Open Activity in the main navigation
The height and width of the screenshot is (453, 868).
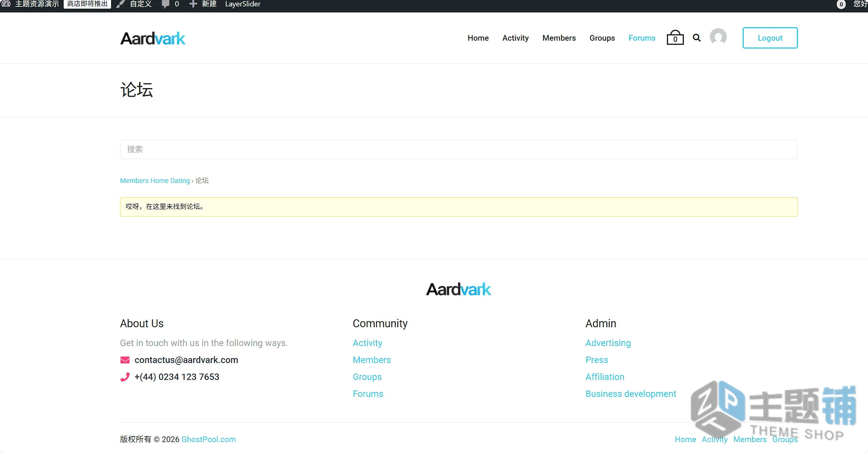pos(515,38)
